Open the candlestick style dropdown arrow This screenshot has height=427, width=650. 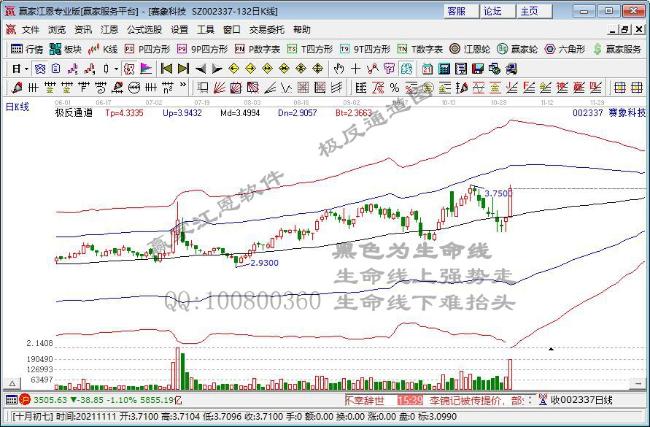coord(116,69)
